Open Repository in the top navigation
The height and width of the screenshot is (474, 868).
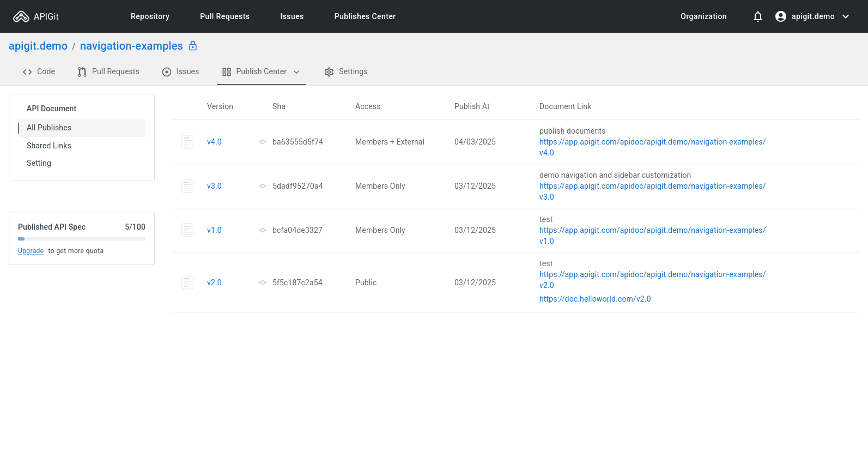click(150, 16)
